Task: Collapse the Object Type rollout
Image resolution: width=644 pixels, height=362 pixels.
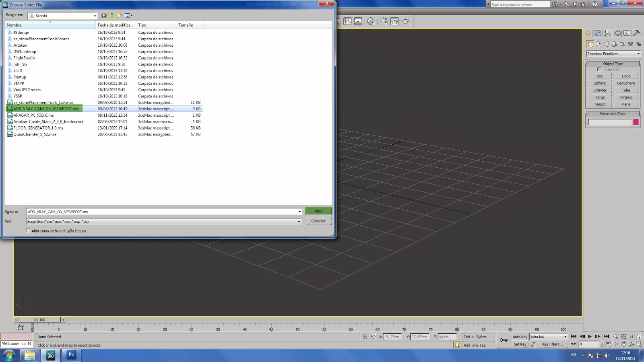Action: [613, 64]
